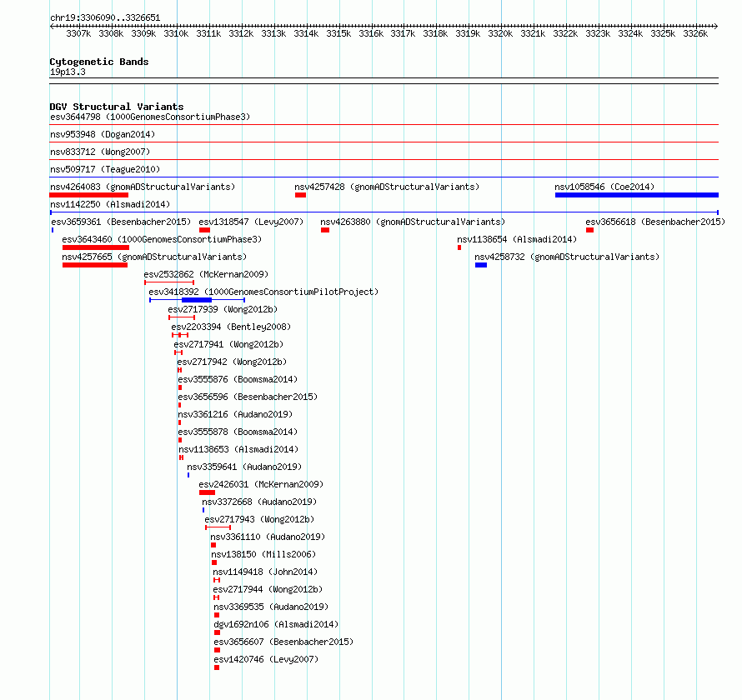Click the nsv3361110 (Audano2019) label
The width and height of the screenshot is (742, 700).
click(268, 537)
